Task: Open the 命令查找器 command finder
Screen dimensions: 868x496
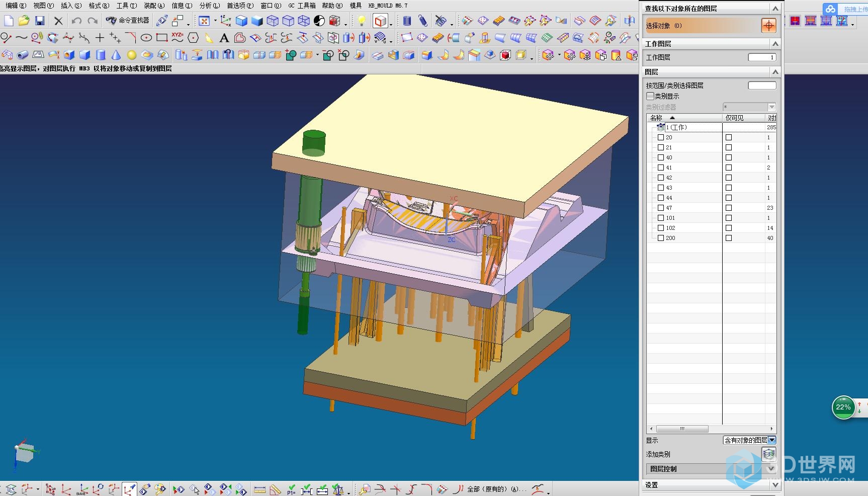Action: pos(128,21)
